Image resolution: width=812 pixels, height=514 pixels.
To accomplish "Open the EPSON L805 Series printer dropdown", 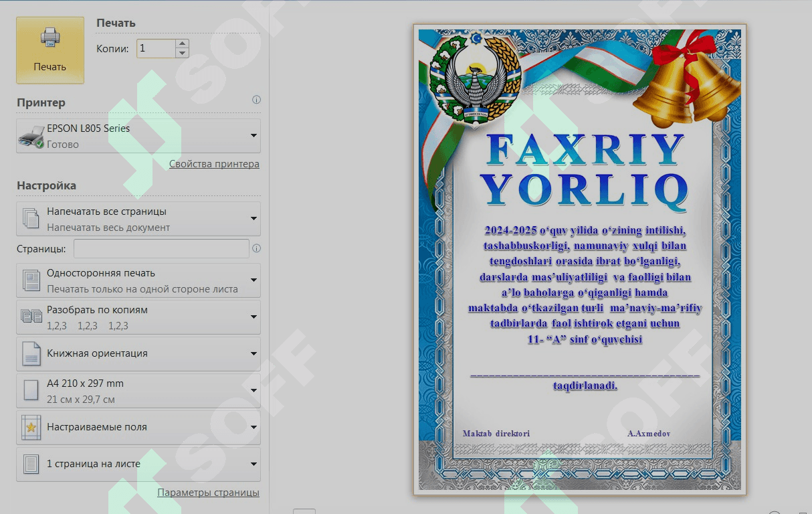I will pyautogui.click(x=138, y=136).
